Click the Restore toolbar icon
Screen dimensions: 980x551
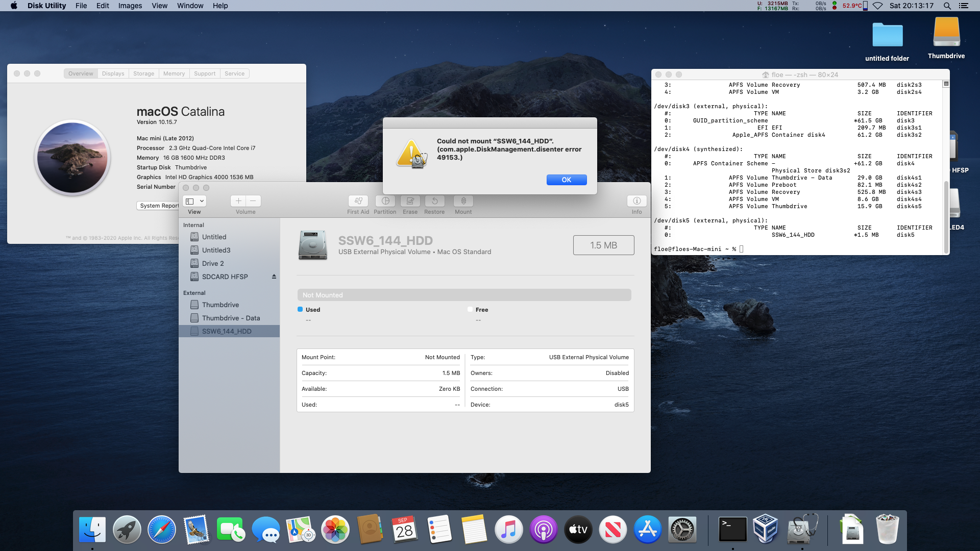click(434, 201)
